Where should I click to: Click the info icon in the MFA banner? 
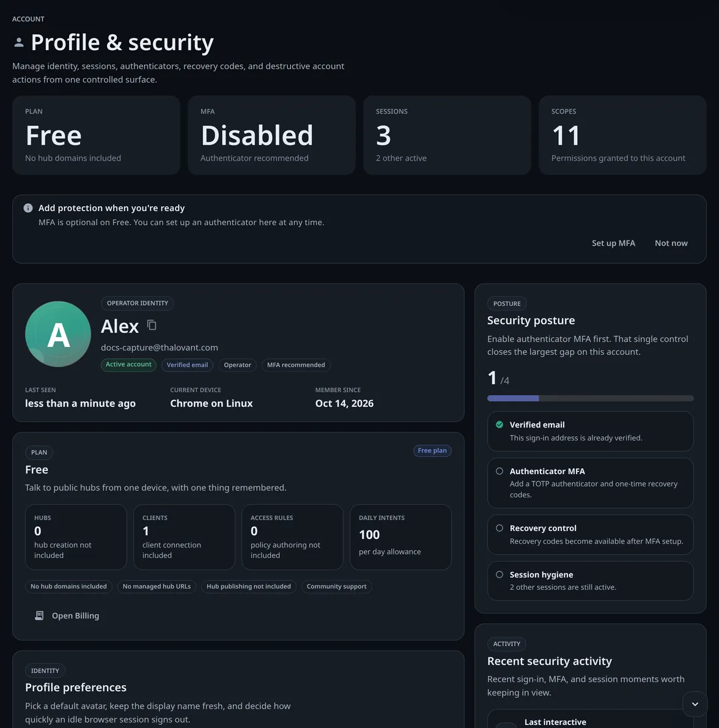pos(28,208)
